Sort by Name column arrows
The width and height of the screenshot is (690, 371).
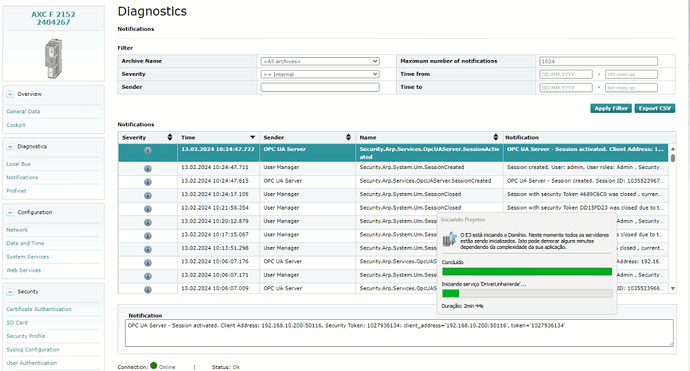[x=495, y=137]
